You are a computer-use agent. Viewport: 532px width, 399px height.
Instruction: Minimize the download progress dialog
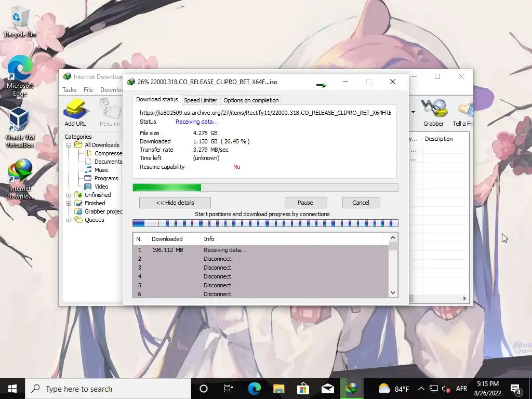pyautogui.click(x=345, y=82)
